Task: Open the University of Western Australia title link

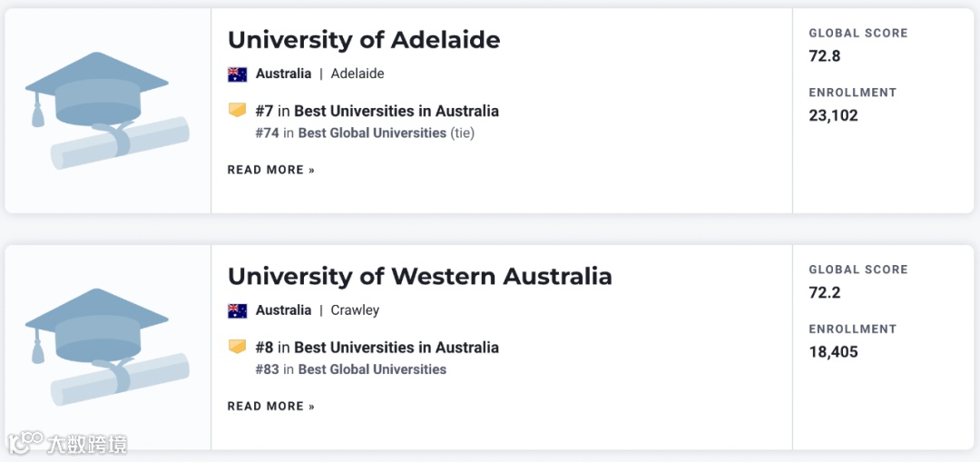Action: point(419,276)
